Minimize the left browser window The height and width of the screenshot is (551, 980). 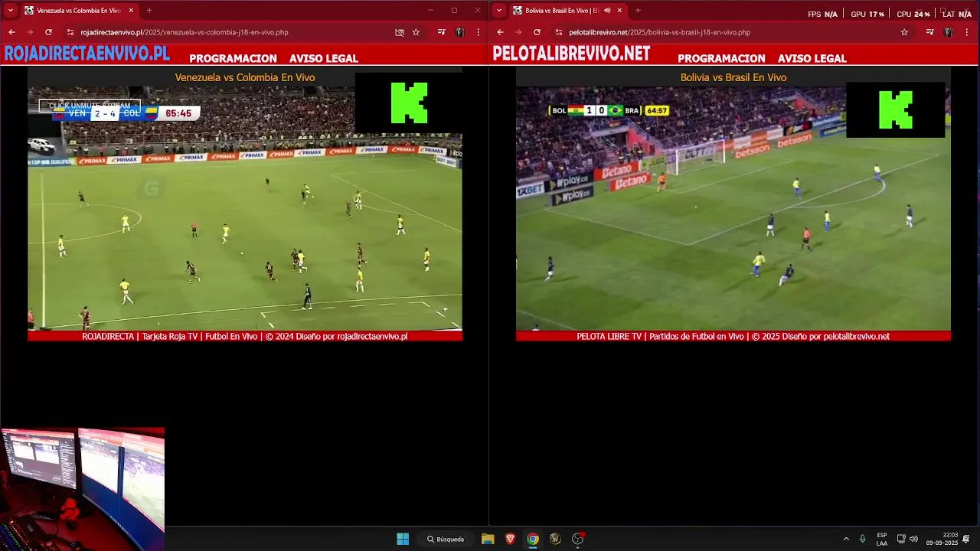click(430, 11)
